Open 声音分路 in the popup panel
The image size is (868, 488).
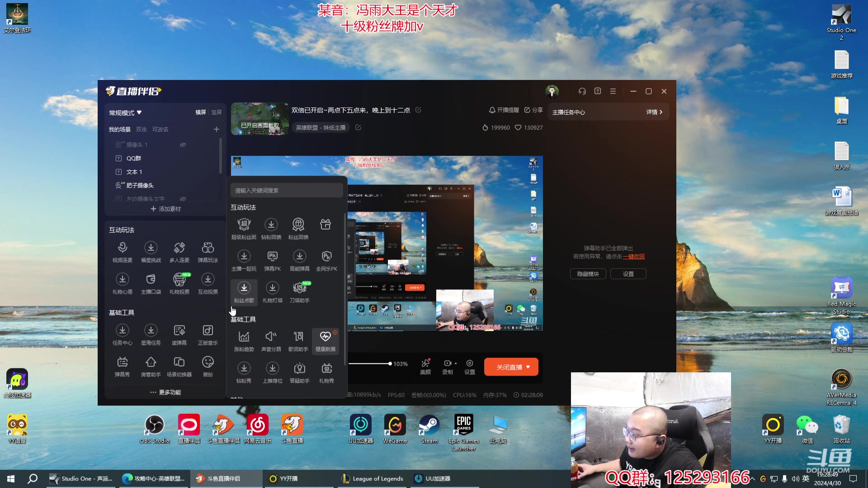(x=271, y=341)
